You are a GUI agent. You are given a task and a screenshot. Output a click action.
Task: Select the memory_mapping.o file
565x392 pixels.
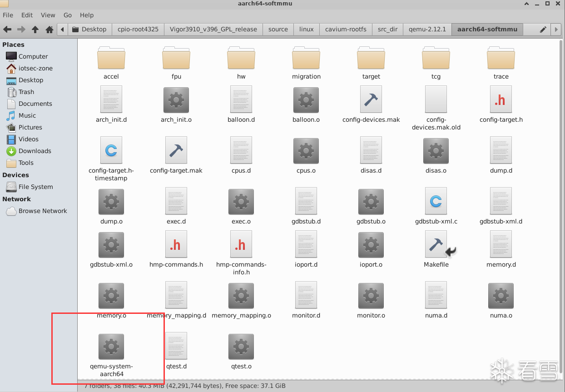[x=241, y=300]
